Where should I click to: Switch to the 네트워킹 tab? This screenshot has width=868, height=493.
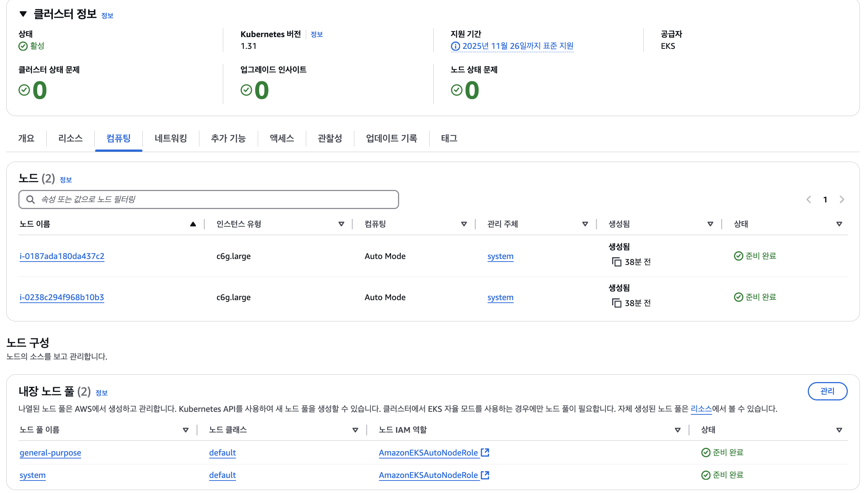[x=171, y=138]
